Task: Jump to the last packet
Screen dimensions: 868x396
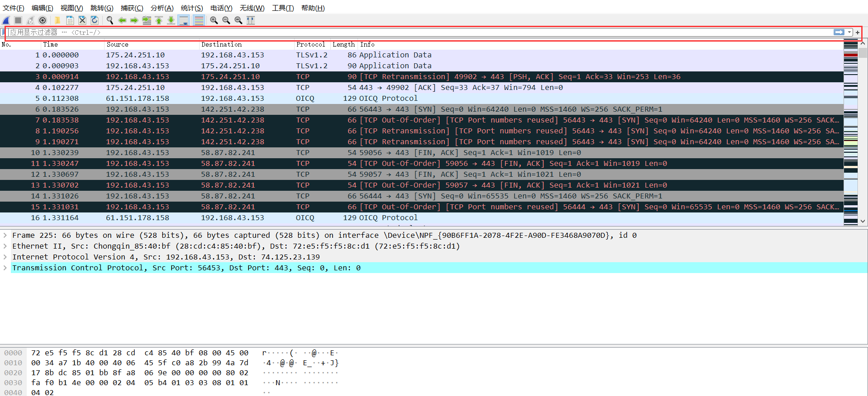Action: [x=171, y=20]
